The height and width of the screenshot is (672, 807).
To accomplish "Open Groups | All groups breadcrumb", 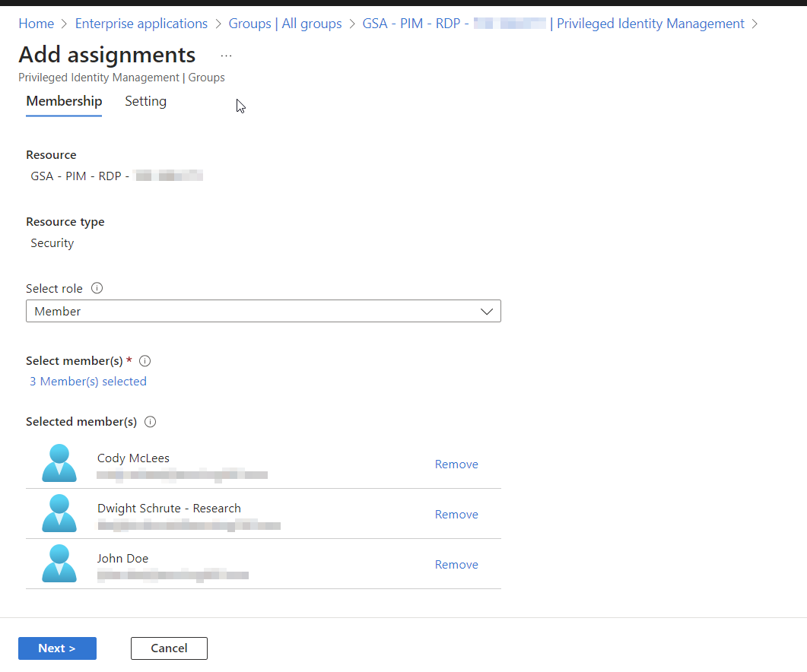I will (285, 24).
